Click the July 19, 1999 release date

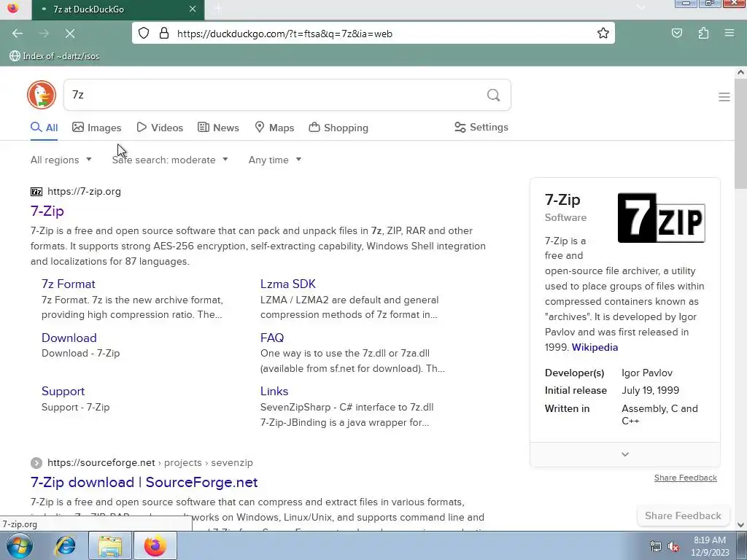(x=650, y=391)
